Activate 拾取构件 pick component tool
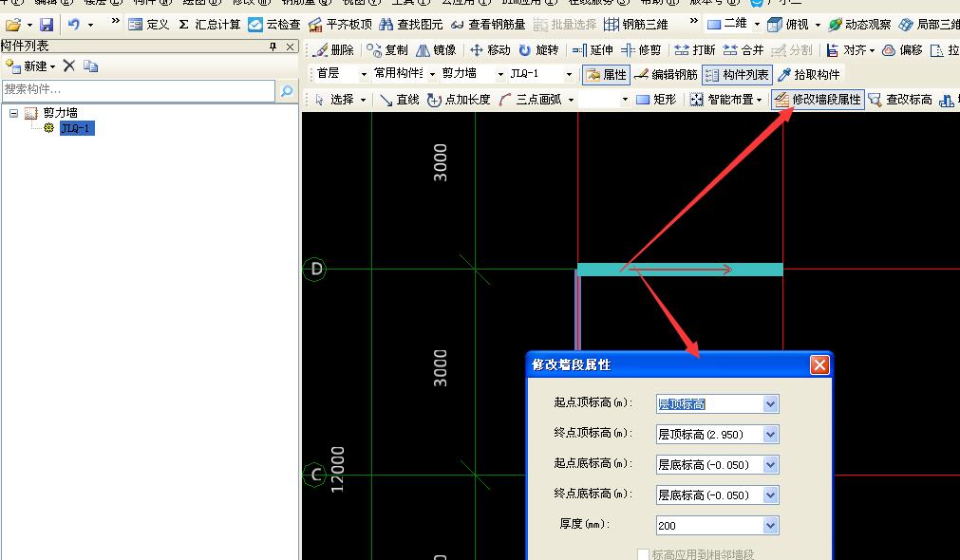This screenshot has height=560, width=960. pos(808,75)
